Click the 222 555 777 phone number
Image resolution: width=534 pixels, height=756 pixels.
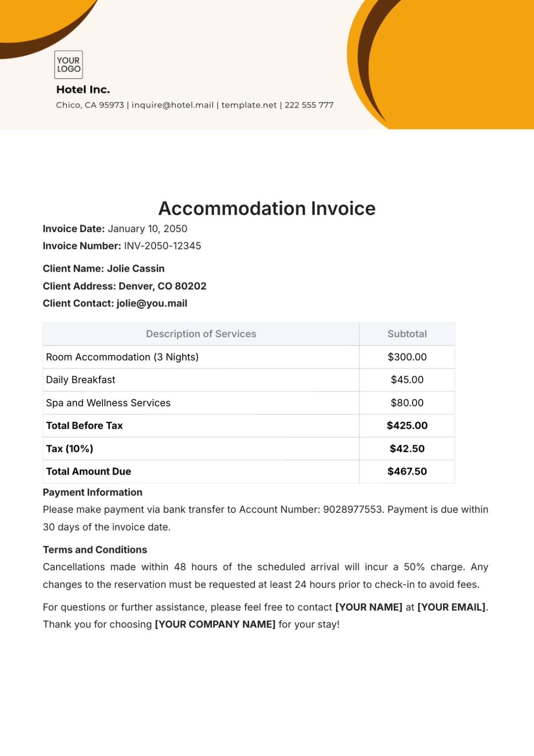(309, 105)
